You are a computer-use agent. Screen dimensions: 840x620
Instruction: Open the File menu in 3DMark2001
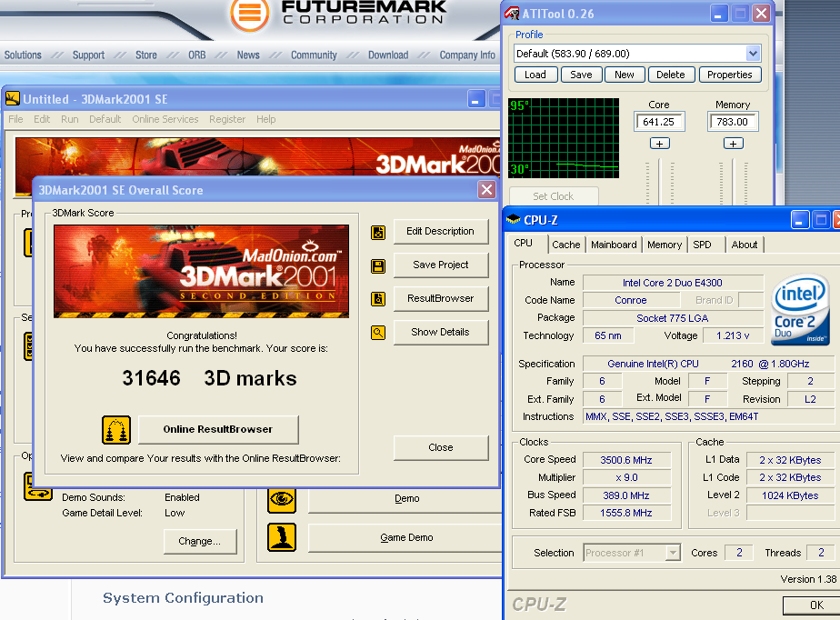coord(15,119)
